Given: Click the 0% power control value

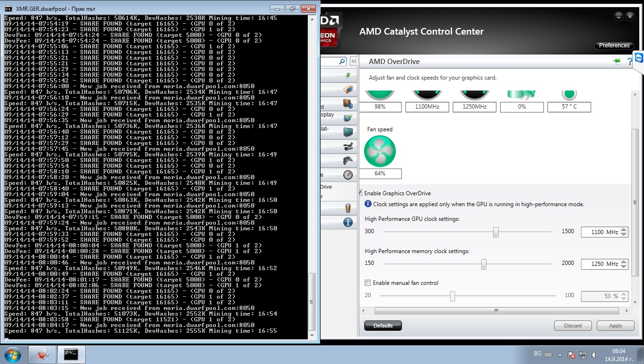Looking at the screenshot, I should pos(522,107).
